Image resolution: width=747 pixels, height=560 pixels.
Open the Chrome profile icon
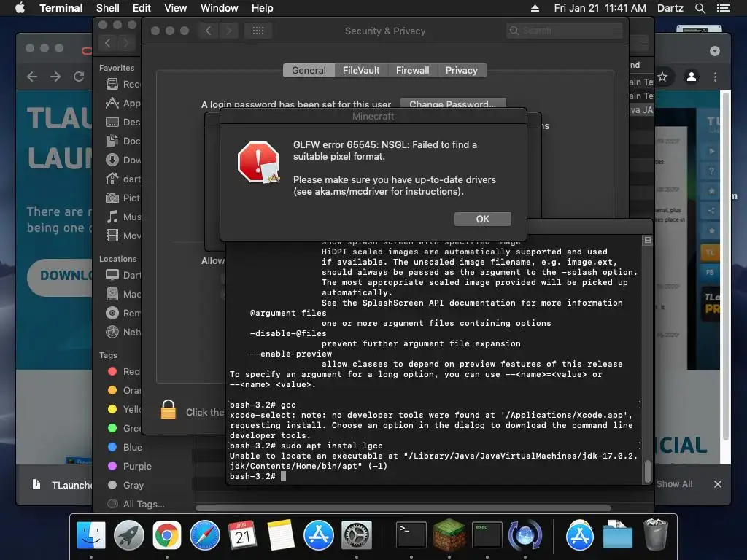click(x=692, y=76)
